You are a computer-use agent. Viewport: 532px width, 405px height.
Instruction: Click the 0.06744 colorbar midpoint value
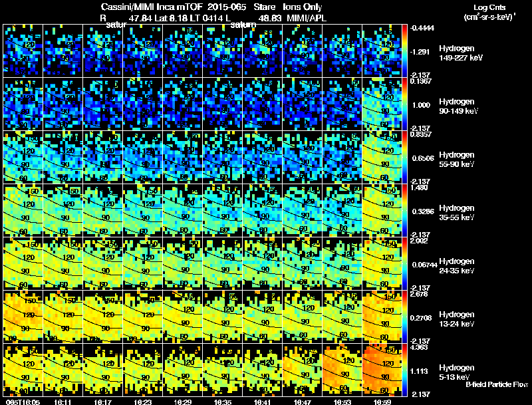(424, 265)
